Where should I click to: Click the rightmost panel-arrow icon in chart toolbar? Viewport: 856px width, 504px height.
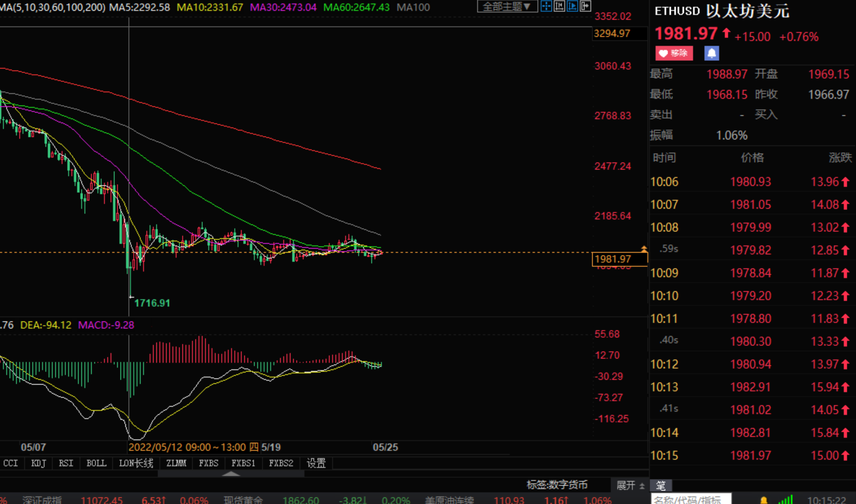click(585, 7)
